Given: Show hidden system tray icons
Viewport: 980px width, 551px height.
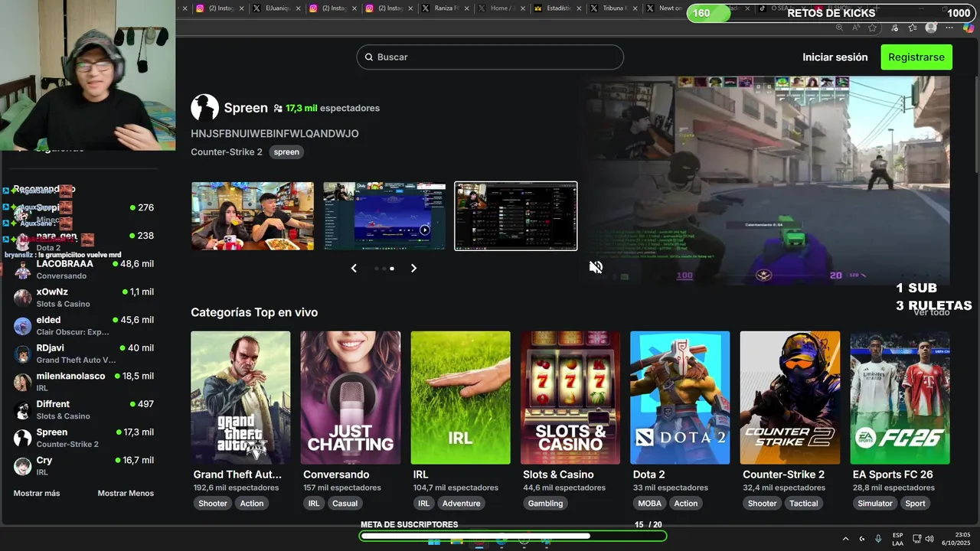Looking at the screenshot, I should pyautogui.click(x=845, y=539).
